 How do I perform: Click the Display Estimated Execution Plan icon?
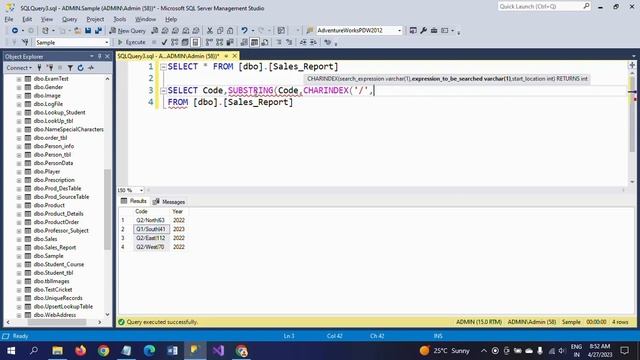[x=175, y=42]
